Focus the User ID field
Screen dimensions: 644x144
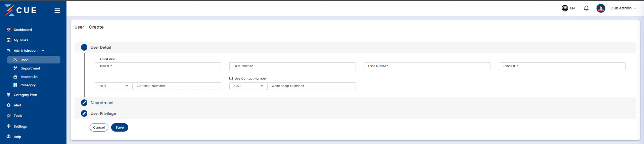coord(158,66)
